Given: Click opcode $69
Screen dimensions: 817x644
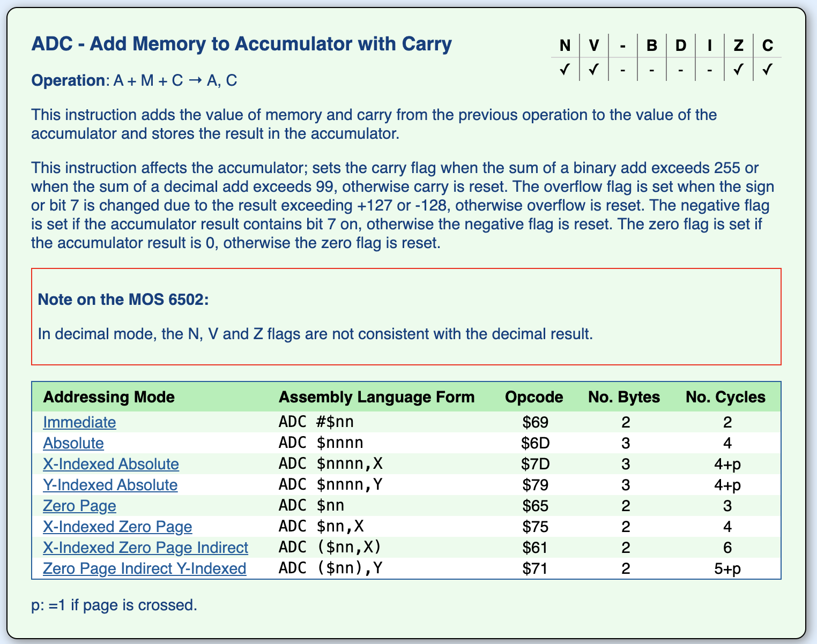Looking at the screenshot, I should point(536,422).
